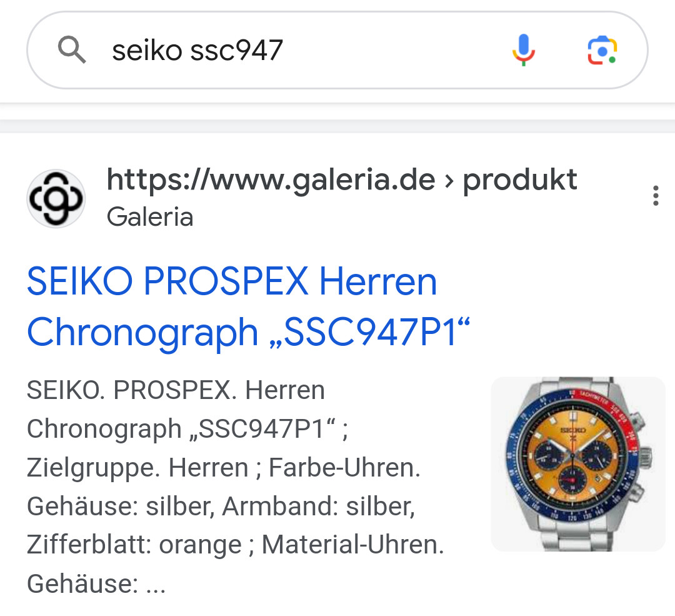The width and height of the screenshot is (675, 616).
Task: Focus the search box containing seiko ssc947
Action: coord(337,50)
